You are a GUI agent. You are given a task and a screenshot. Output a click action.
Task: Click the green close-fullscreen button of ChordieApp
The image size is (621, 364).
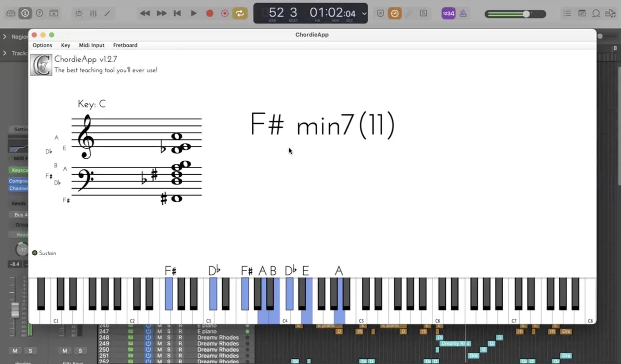[x=51, y=35]
